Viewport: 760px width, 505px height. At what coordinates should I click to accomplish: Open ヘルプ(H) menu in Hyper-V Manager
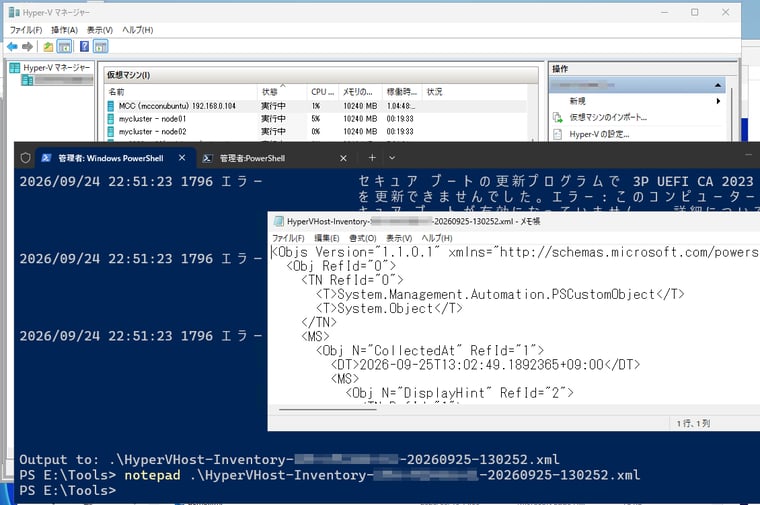point(138,30)
